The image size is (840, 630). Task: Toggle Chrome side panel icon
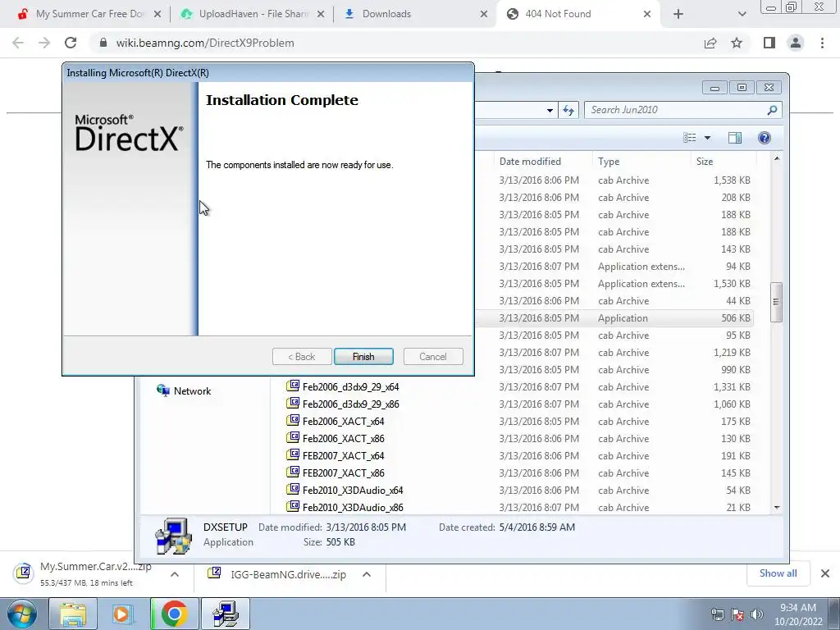point(769,43)
